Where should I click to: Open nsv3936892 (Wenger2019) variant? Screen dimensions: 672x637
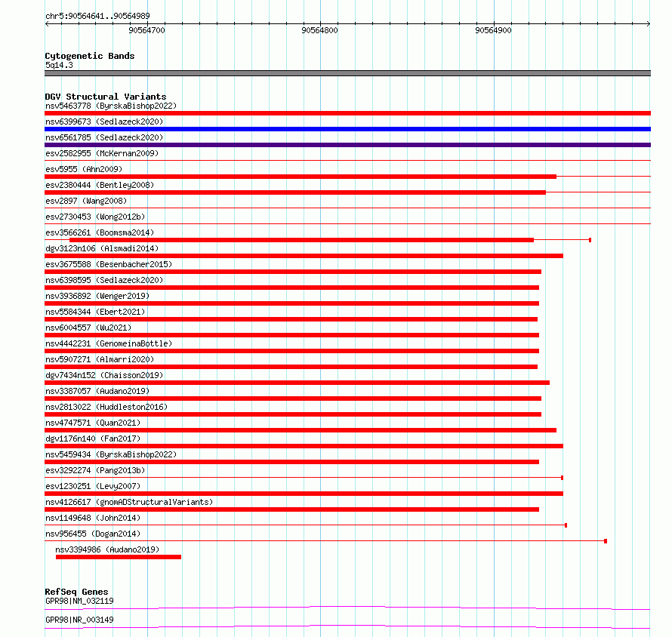(x=97, y=296)
